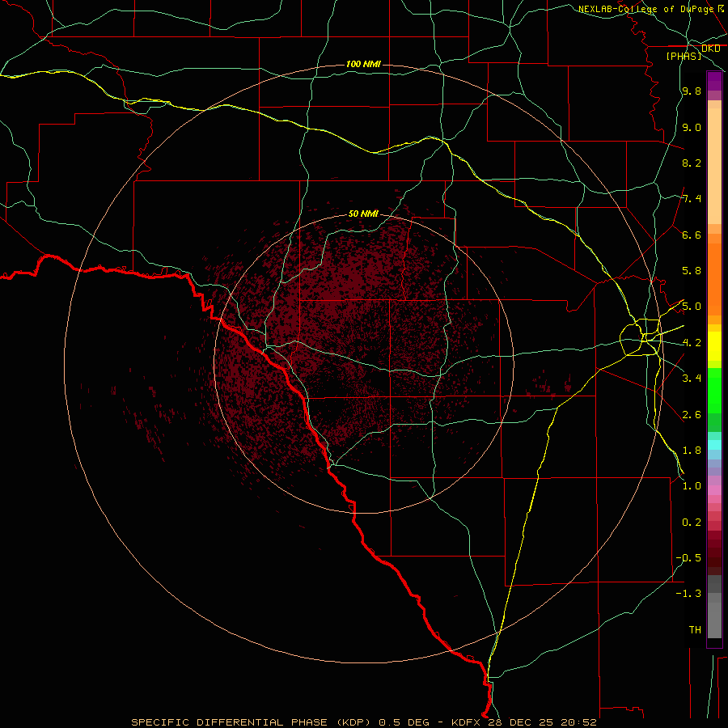Click the 9.0 value on the color scale
The height and width of the screenshot is (728, 728).
tap(692, 127)
